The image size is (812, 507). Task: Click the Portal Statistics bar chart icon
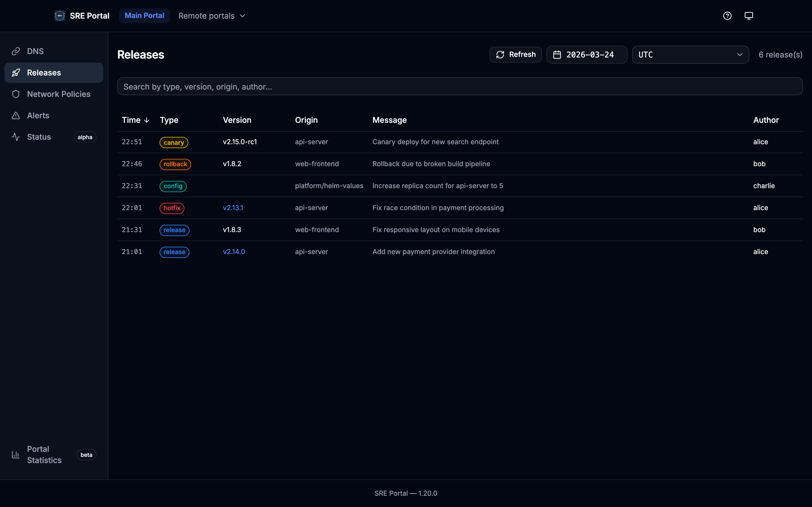(16, 454)
